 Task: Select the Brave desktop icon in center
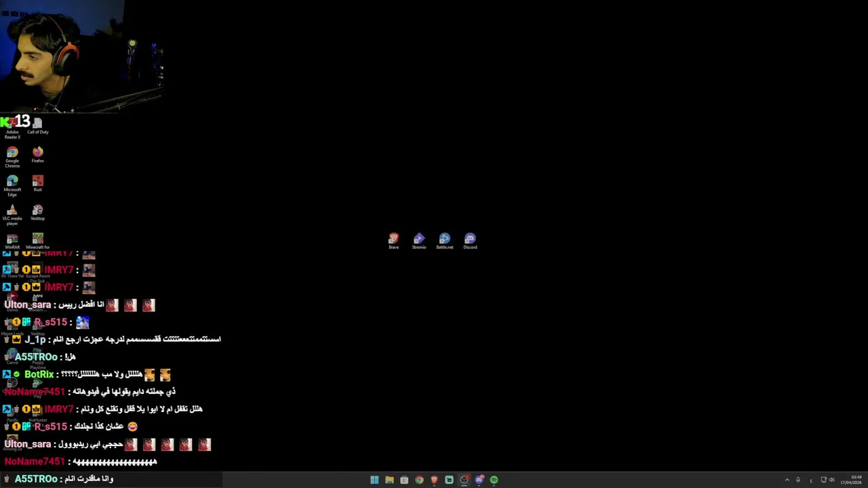tap(393, 241)
